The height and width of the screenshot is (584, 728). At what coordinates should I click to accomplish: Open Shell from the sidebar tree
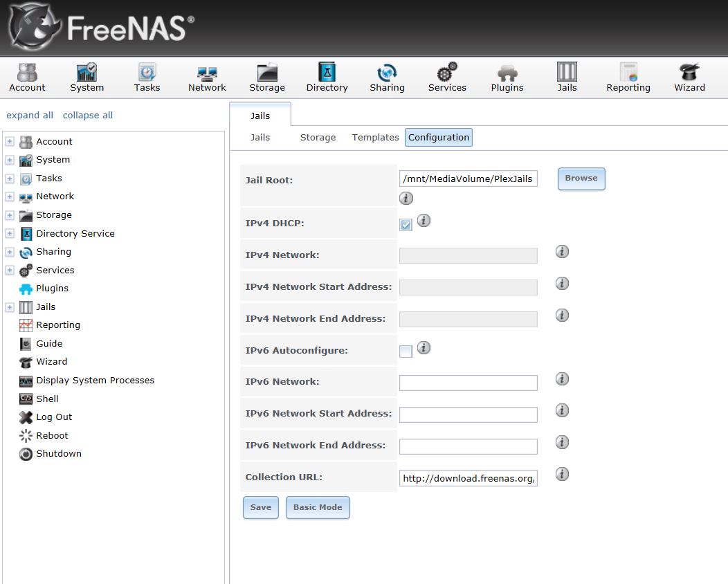click(47, 399)
